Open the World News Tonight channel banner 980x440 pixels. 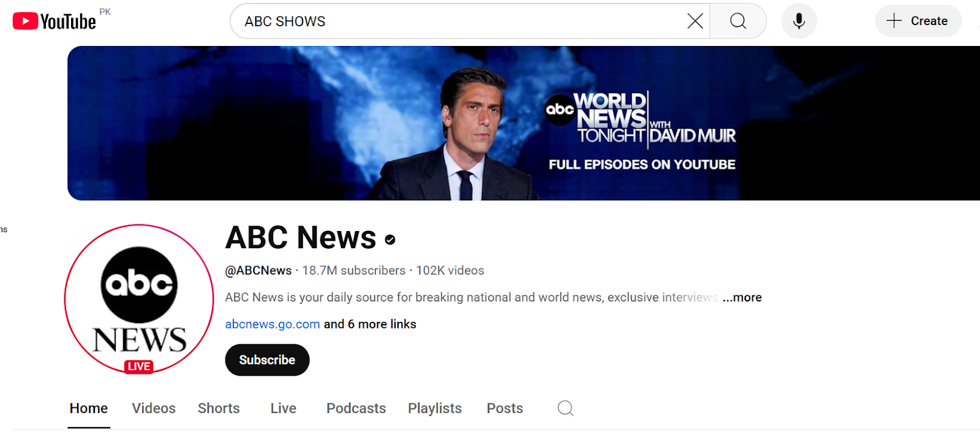point(524,123)
